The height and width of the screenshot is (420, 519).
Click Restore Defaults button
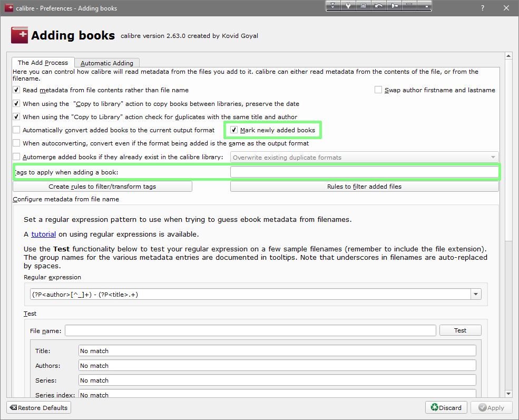coord(38,407)
